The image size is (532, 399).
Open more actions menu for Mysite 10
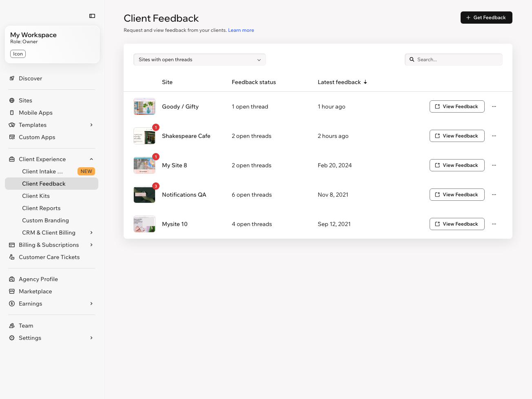tap(494, 224)
